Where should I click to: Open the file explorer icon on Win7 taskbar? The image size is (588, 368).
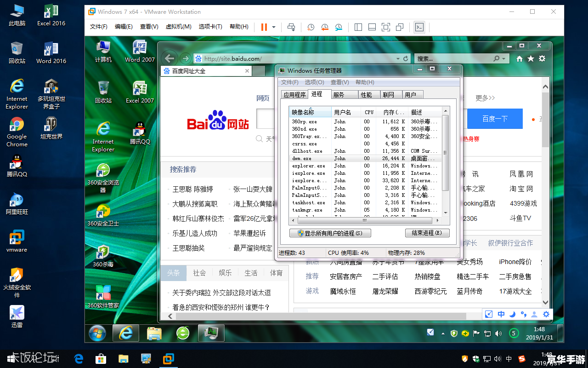[x=154, y=333]
